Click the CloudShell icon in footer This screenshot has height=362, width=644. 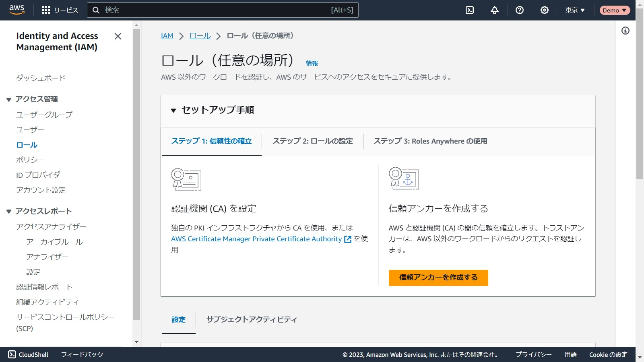pyautogui.click(x=12, y=354)
